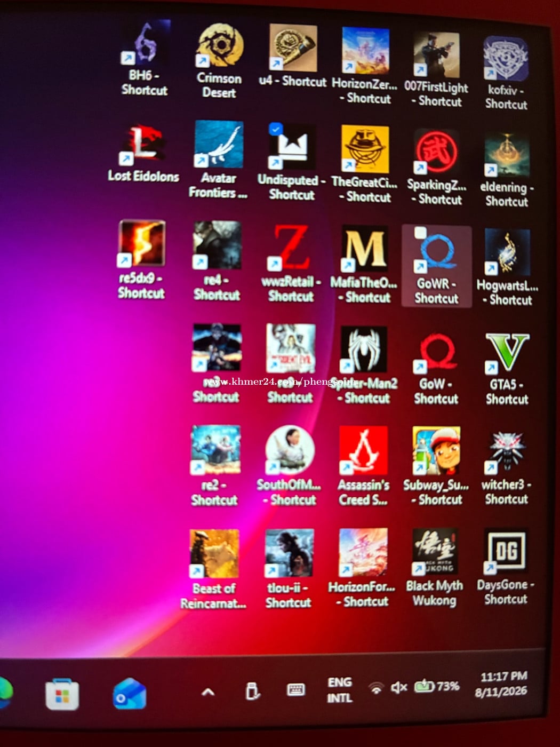Click the SparkingZ... shortcut icon
Screen dimensions: 560x747
tap(436, 152)
